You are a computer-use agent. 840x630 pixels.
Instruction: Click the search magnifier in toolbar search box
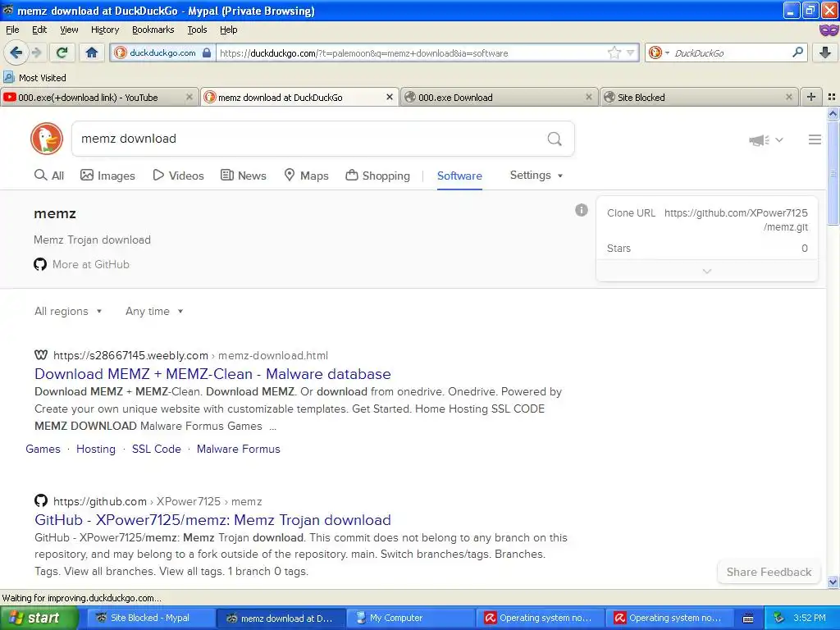click(797, 52)
